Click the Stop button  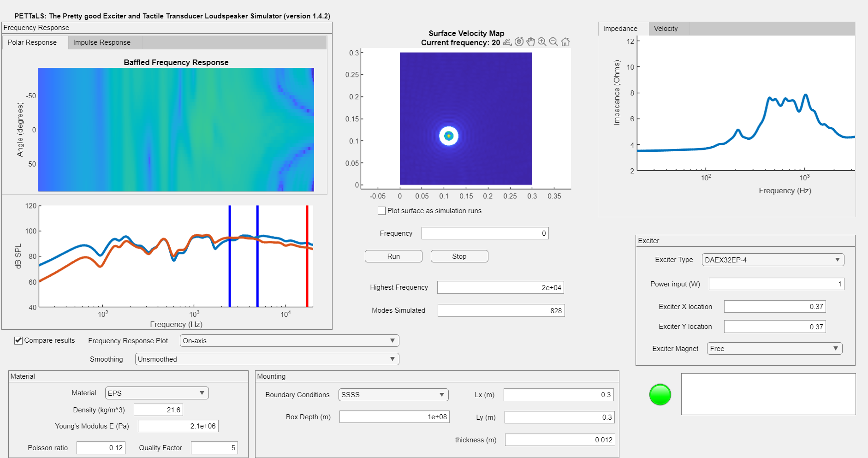pos(459,256)
